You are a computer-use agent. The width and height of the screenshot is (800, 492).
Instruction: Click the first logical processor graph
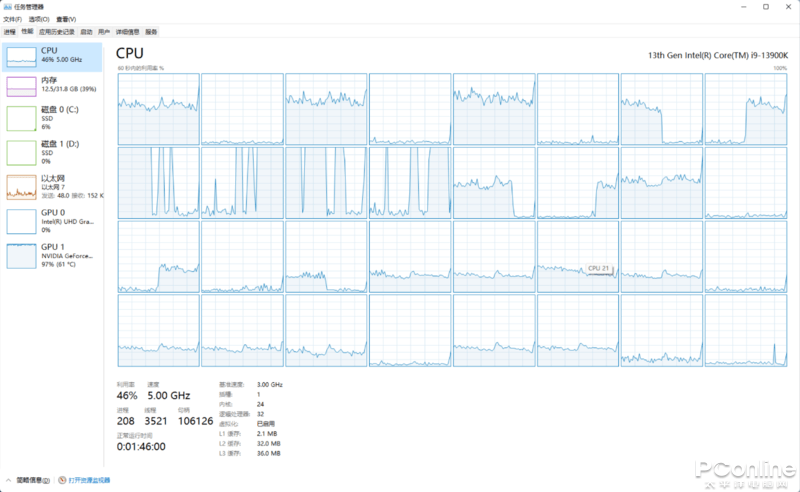click(x=158, y=109)
